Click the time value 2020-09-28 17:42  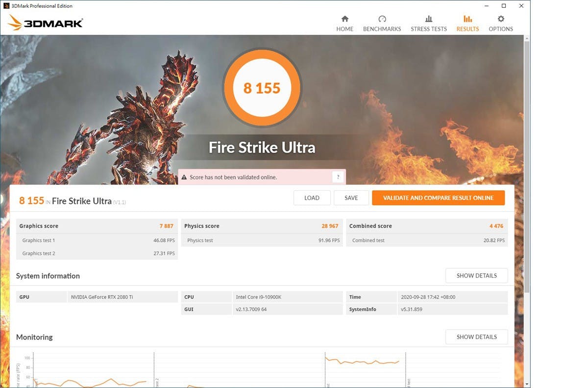428,297
